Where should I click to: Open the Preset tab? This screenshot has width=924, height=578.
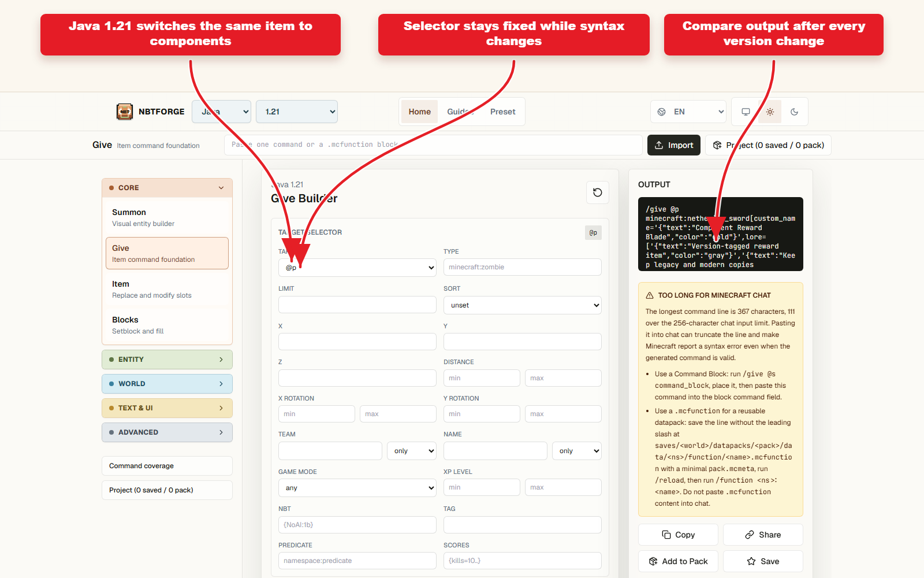502,112
